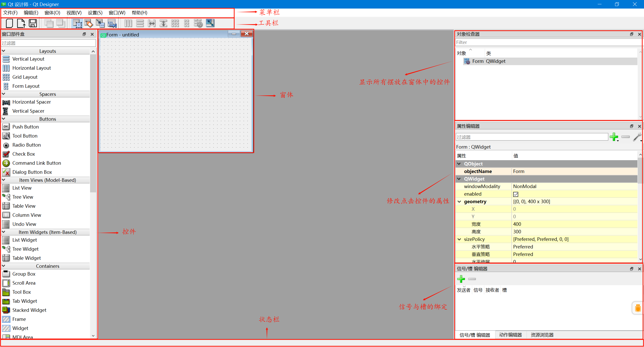Screen dimensions: 644x347
Task: Lay out widgets vertically from the toolbar
Action: 140,23
